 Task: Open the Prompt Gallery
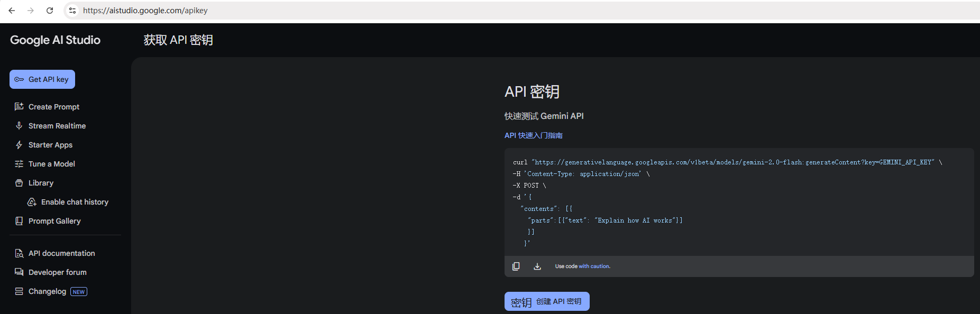(54, 221)
